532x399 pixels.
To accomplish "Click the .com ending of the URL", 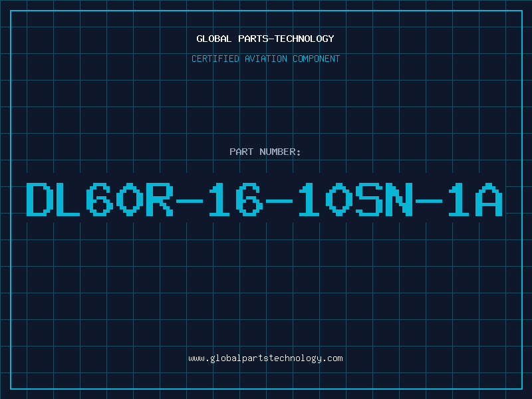I will [x=332, y=358].
